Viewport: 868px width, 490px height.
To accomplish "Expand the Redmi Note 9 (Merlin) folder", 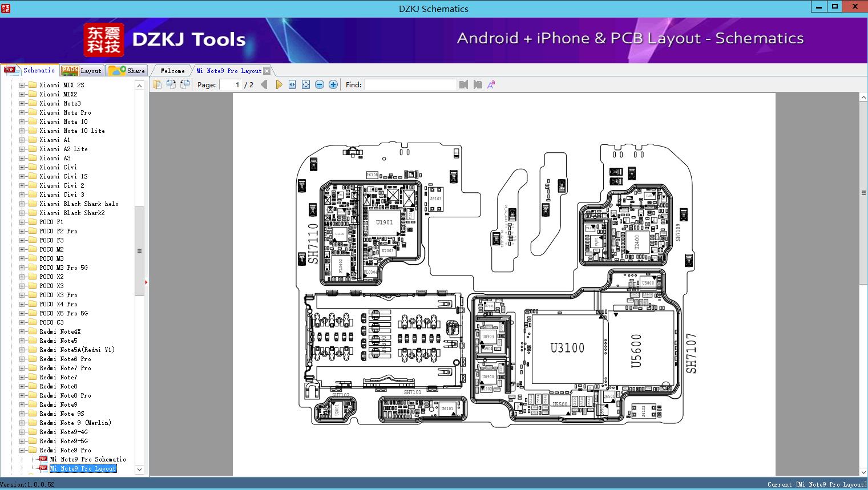I will tap(22, 423).
